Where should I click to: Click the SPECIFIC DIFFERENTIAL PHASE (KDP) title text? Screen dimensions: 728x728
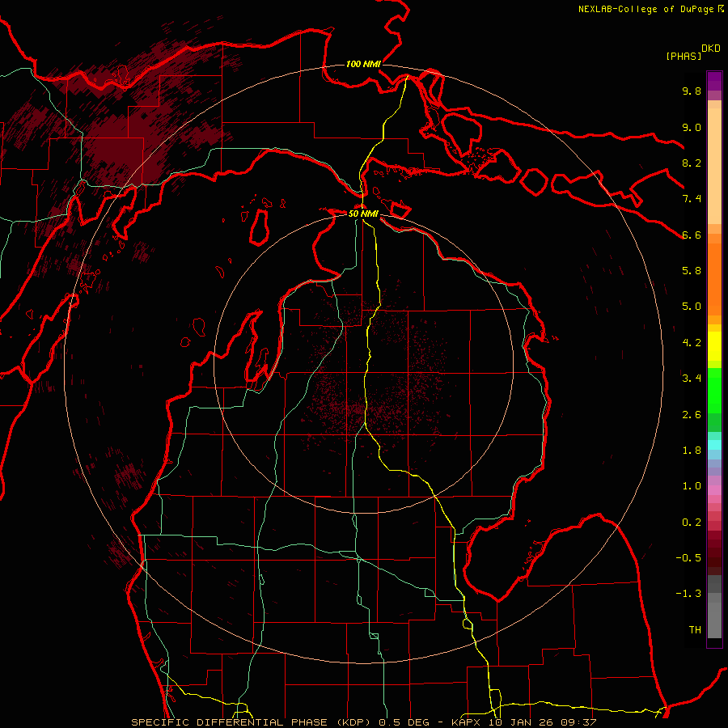pyautogui.click(x=253, y=722)
